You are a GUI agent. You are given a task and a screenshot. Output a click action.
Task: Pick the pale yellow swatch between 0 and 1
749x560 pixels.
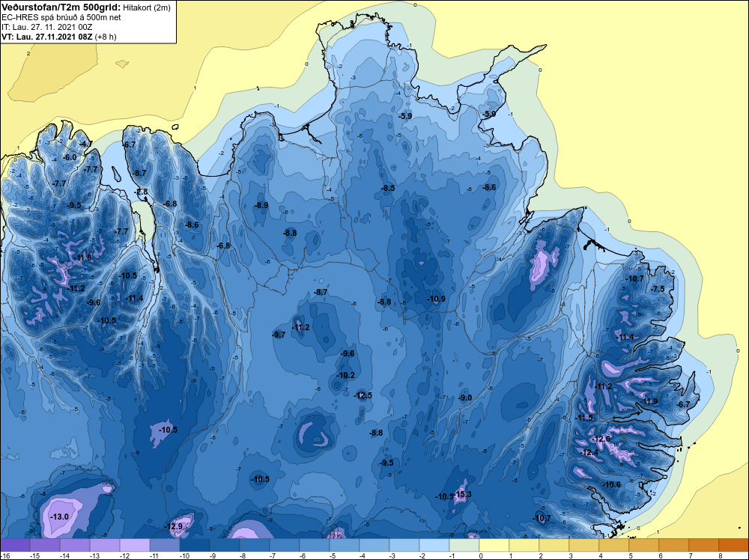pyautogui.click(x=494, y=545)
